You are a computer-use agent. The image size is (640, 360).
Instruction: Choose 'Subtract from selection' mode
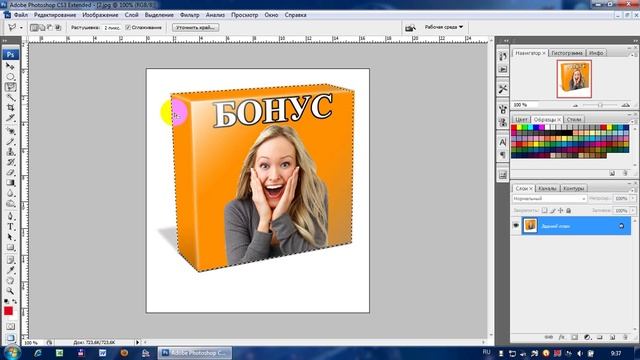pos(50,27)
